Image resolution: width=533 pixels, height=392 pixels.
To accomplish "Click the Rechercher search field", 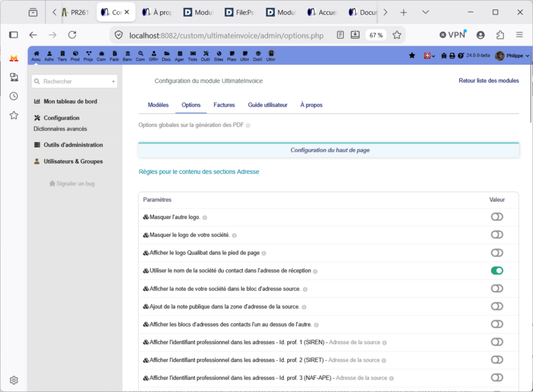I will pyautogui.click(x=74, y=81).
